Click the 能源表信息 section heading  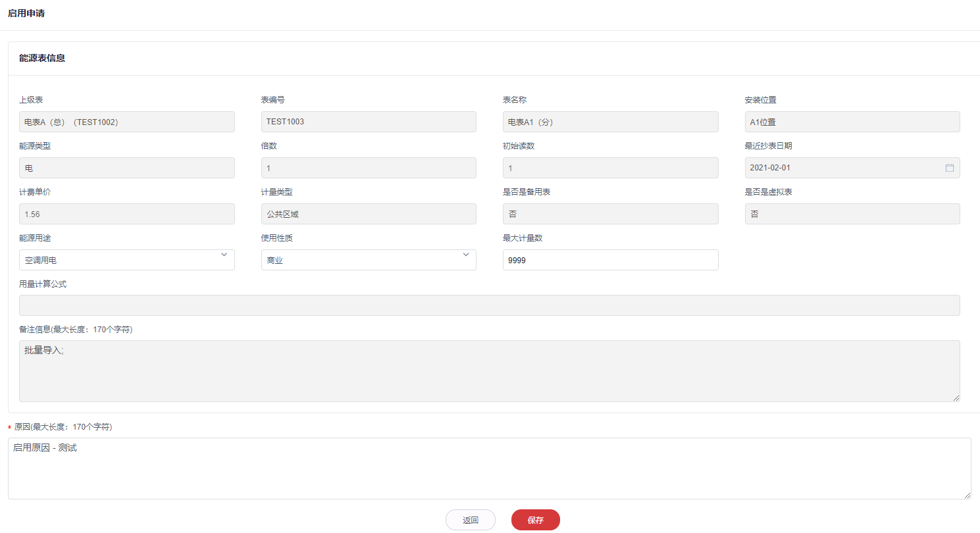42,58
